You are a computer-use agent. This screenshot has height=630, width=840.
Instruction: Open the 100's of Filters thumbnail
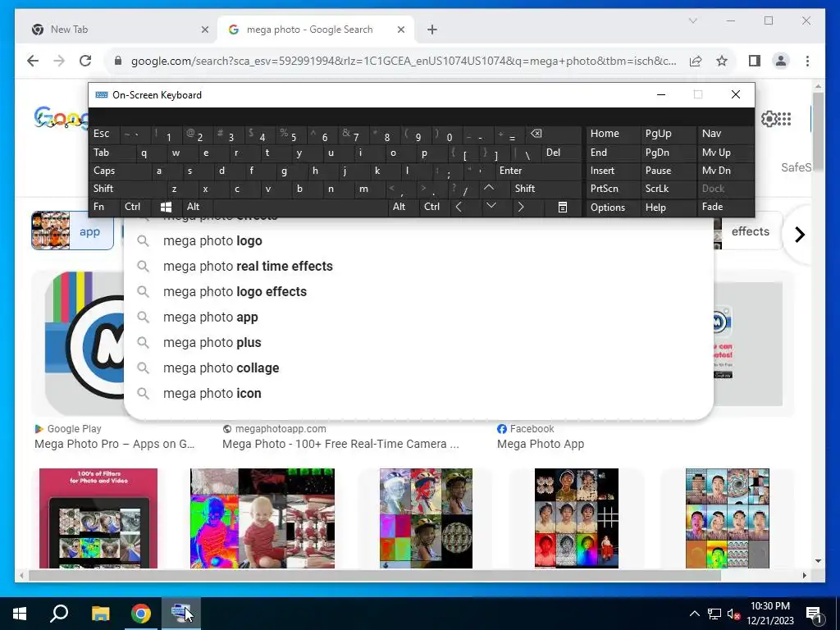(98, 518)
